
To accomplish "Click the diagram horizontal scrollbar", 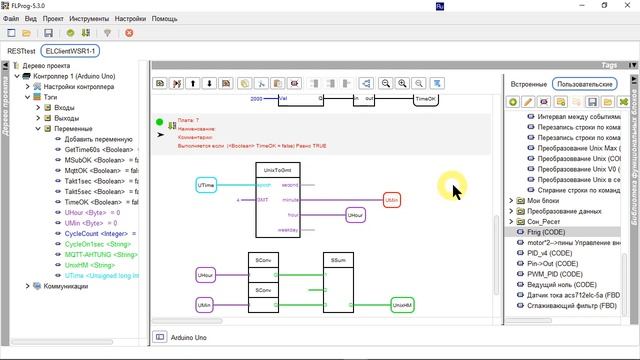I will point(187,321).
